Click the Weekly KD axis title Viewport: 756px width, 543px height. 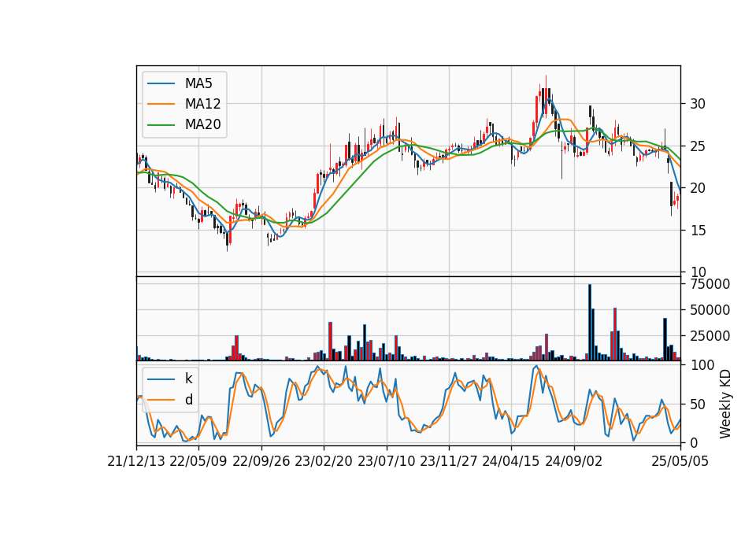click(725, 404)
